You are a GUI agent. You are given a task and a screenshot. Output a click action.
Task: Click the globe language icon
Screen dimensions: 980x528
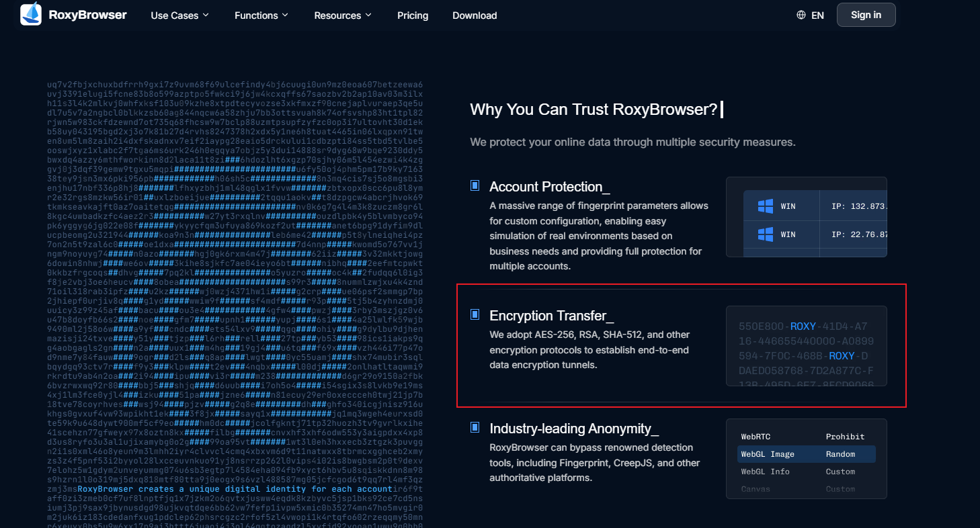click(x=801, y=15)
